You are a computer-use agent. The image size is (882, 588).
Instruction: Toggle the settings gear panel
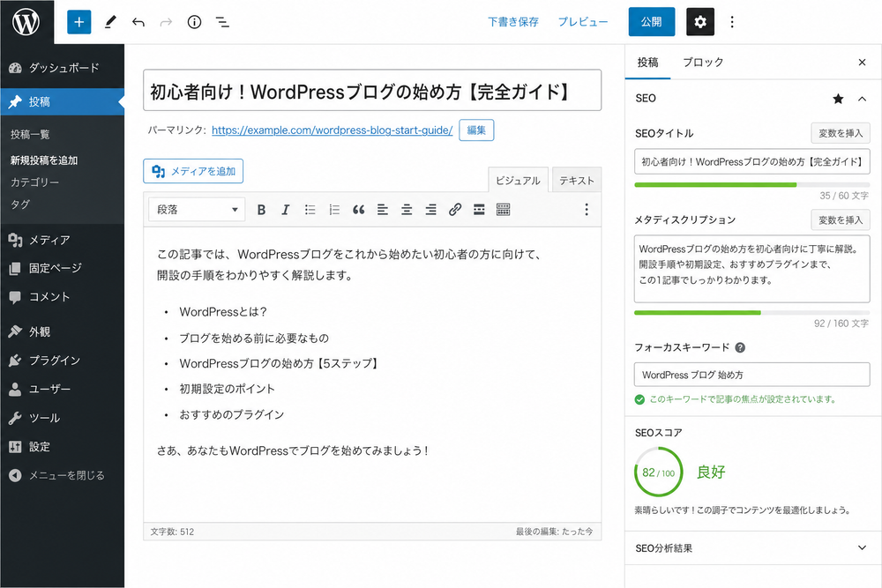pos(699,22)
